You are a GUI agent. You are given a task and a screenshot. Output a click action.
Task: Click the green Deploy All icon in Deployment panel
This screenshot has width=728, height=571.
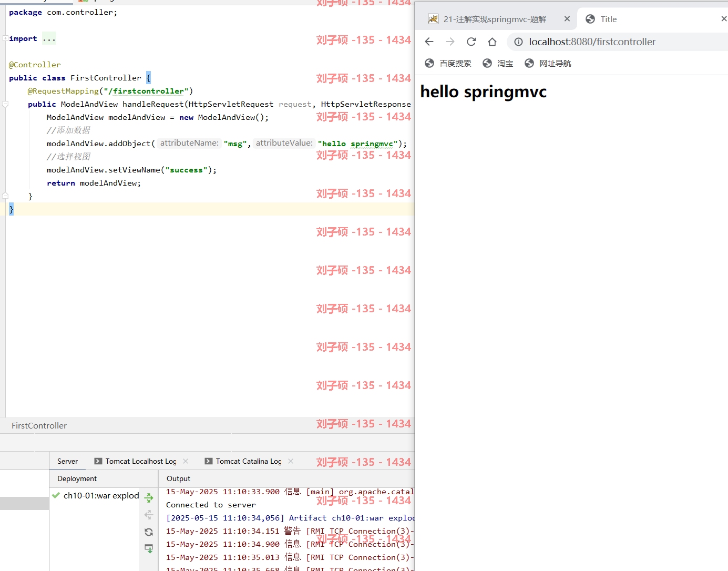click(x=149, y=497)
